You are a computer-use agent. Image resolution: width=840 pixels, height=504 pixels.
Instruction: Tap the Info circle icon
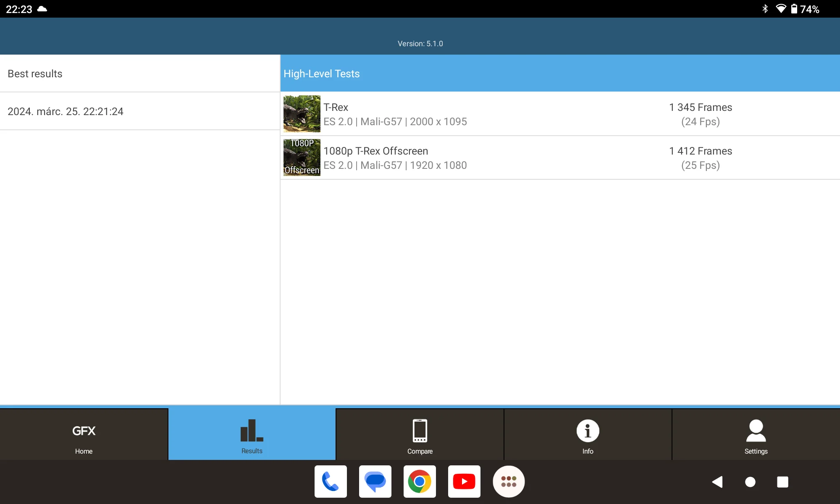click(x=588, y=431)
